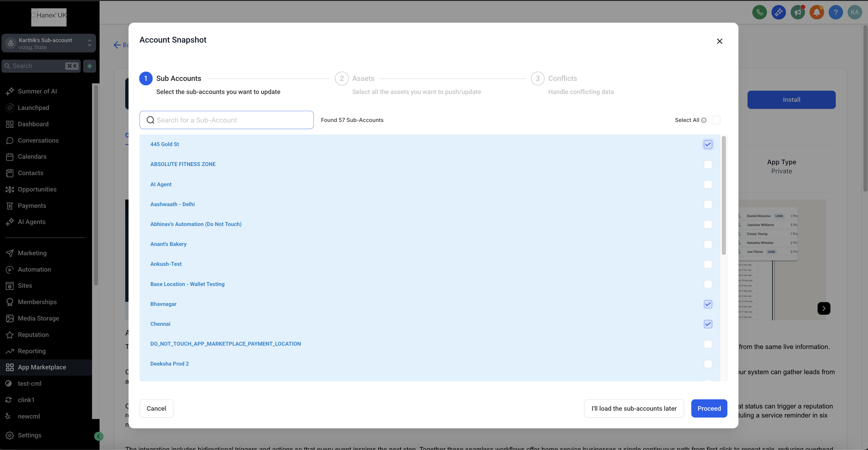The image size is (868, 450).
Task: Click the megaphone announcements icon
Action: coord(798,12)
